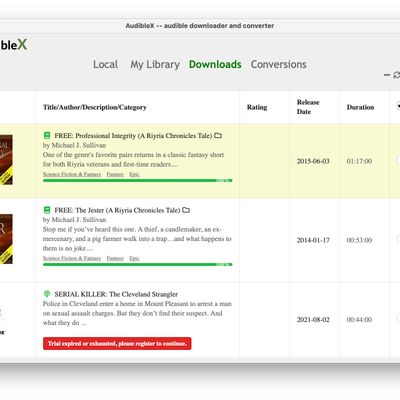Open Fantasy category link under Professional Integrity
This screenshot has height=400, width=400.
point(115,174)
